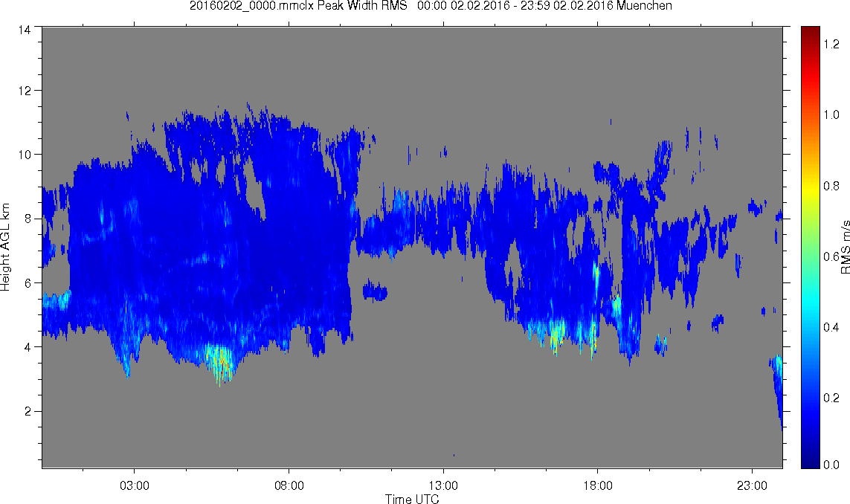Click the '0.8' colorbar value label
Viewport: 850px width, 504px height.
pyautogui.click(x=831, y=186)
